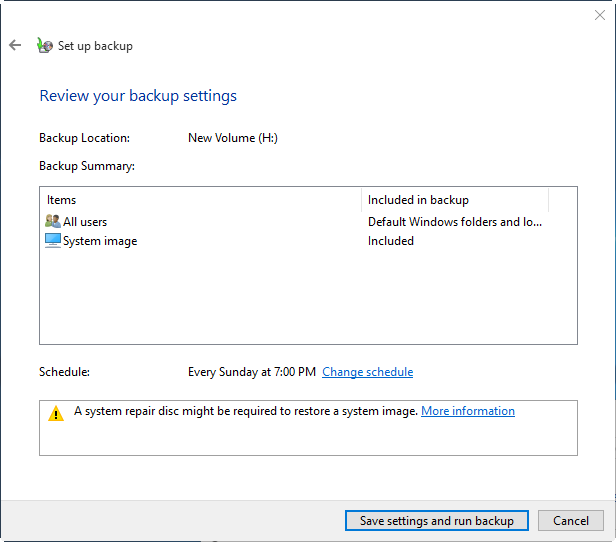
Task: Click the Included in backup column header
Action: click(418, 200)
